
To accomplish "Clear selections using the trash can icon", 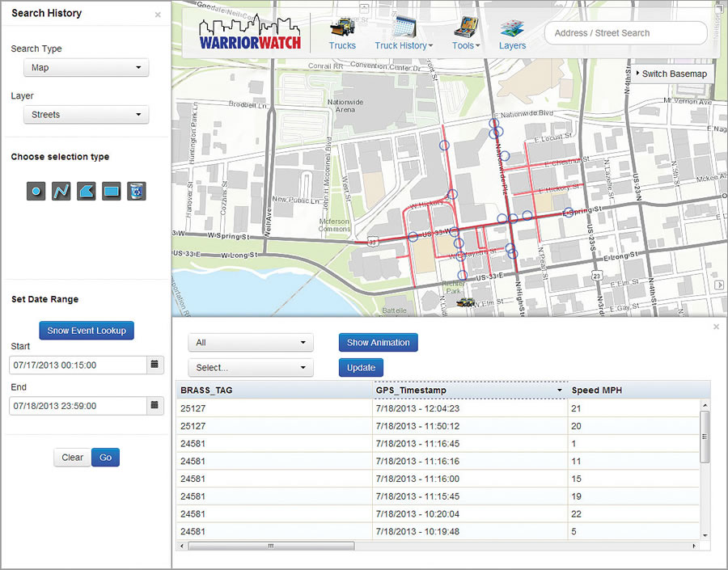I will coord(137,191).
